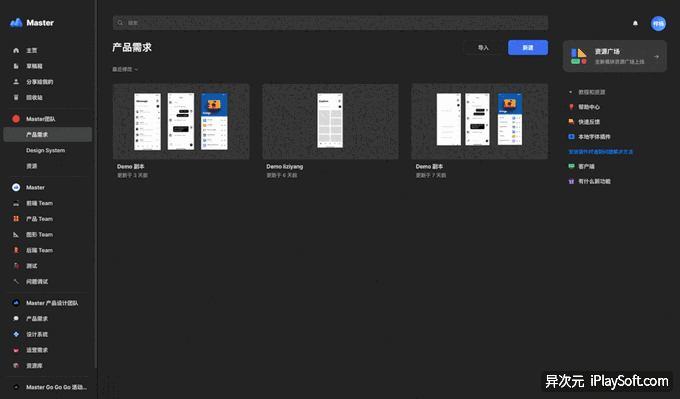
Task: Select 产品需求 under Master 产品设计团队
Action: [x=37, y=318]
